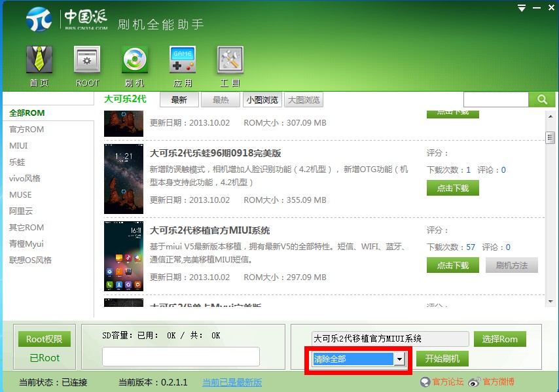Select 阿里云 category
Screen dimensions: 559x392
pyautogui.click(x=21, y=211)
